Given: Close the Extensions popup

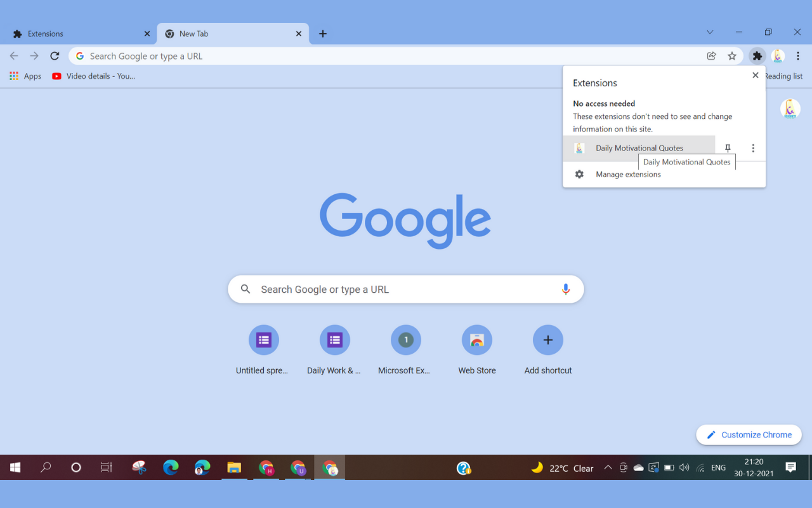Looking at the screenshot, I should (x=755, y=75).
